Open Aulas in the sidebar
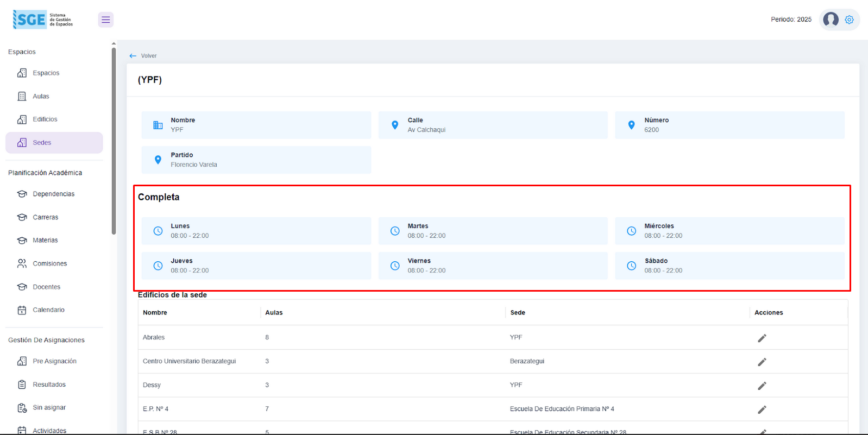 [x=54, y=96]
